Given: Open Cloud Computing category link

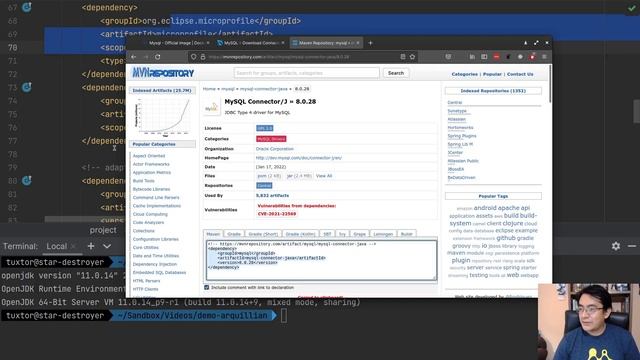Looking at the screenshot, I should click(x=150, y=214).
